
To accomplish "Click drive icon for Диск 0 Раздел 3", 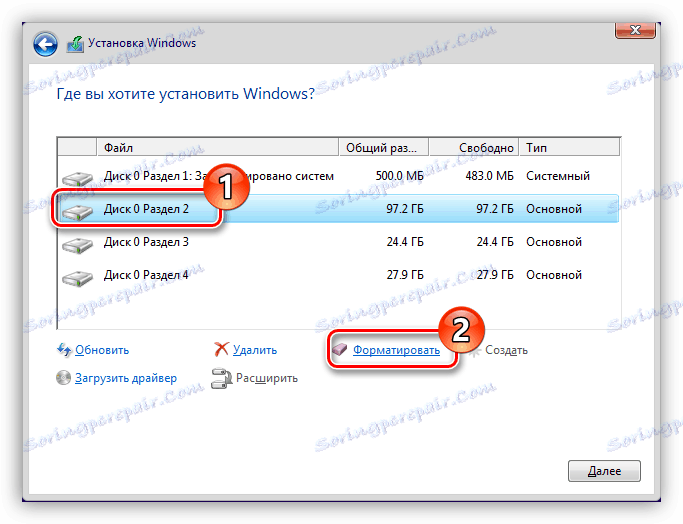I will (x=77, y=244).
